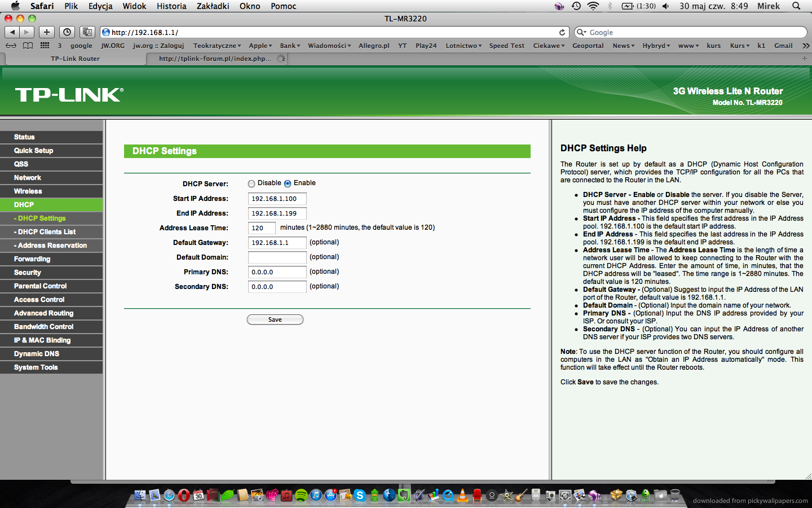
Task: Open VLC cone icon in Dock
Action: tap(462, 495)
